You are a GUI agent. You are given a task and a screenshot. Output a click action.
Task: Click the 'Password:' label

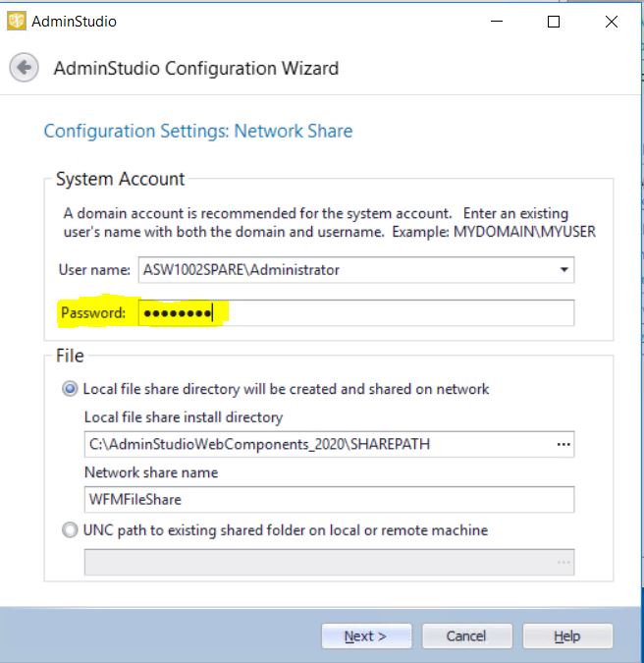[93, 313]
